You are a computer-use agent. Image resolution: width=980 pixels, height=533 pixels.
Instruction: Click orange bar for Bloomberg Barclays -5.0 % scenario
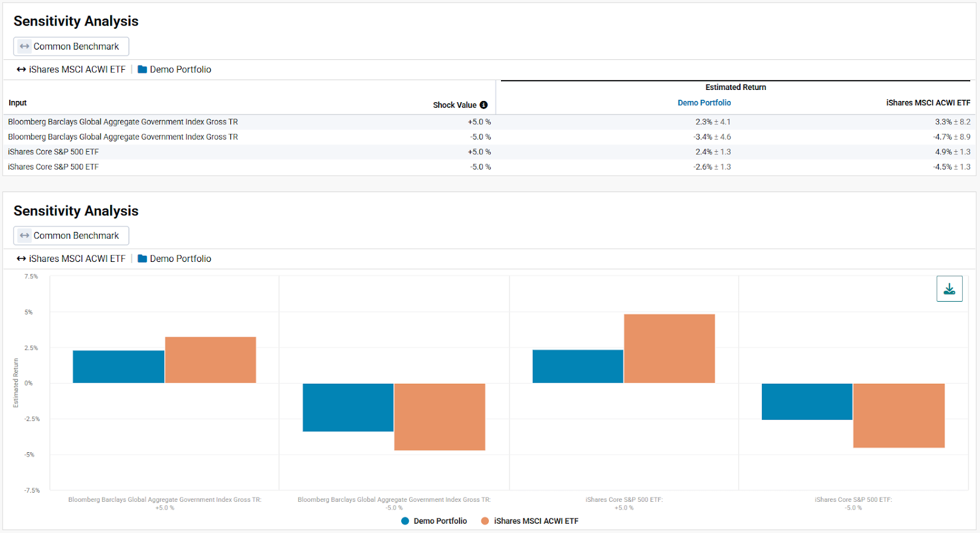tap(439, 417)
